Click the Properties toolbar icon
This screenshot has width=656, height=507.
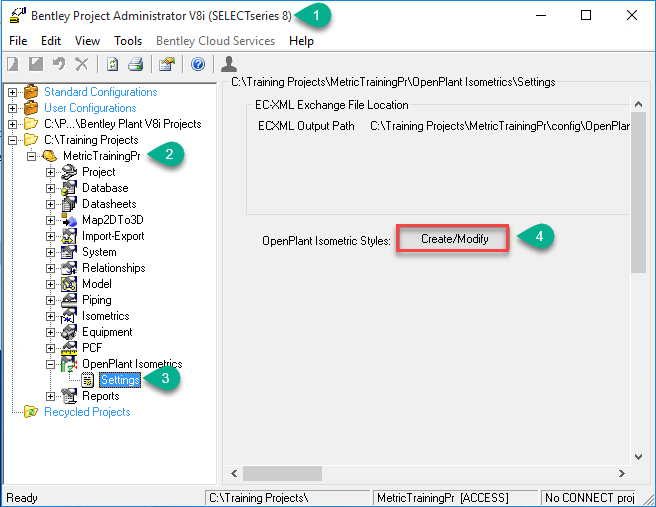click(167, 64)
